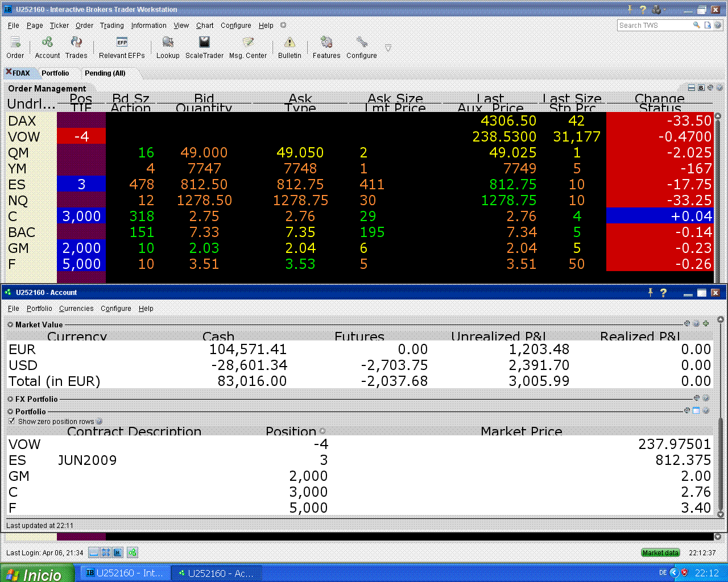Launch the ScaleTrader tool
The height and width of the screenshot is (582, 728).
204,47
